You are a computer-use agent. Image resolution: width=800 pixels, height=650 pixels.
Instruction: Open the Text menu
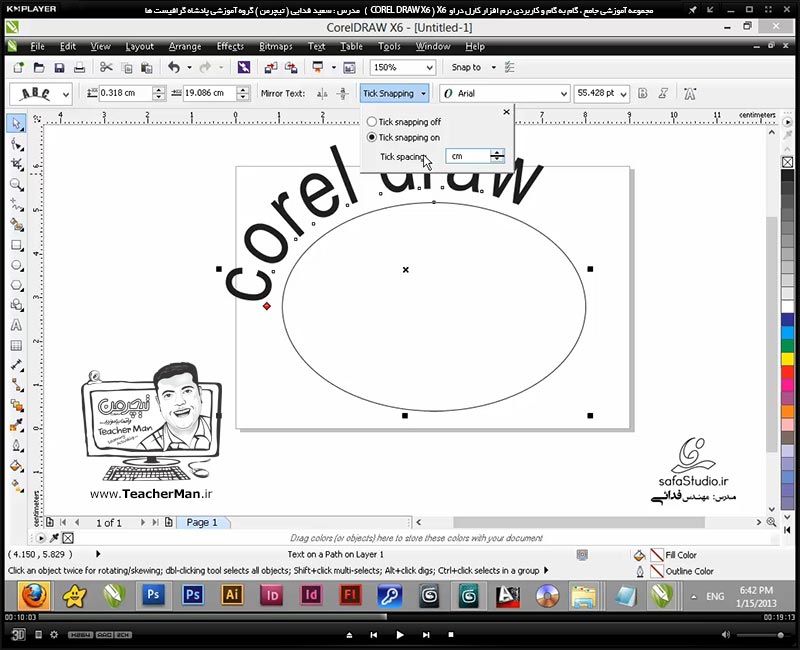pos(316,46)
